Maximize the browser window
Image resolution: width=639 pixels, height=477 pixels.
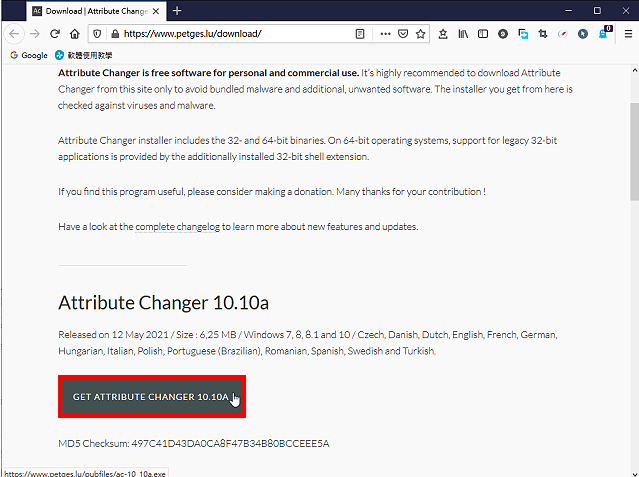tap(597, 11)
